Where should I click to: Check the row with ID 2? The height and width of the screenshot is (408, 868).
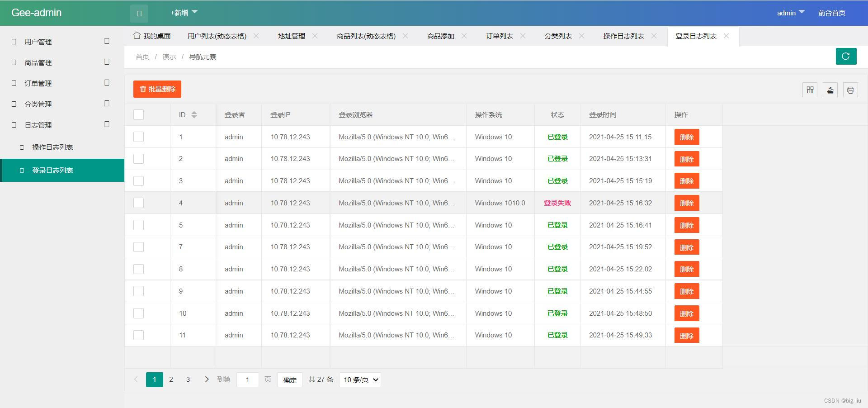[x=139, y=159]
